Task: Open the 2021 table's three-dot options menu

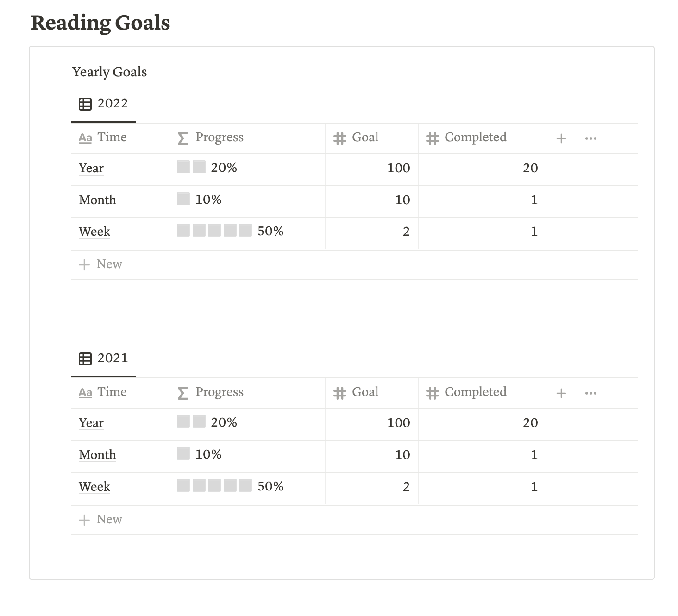Action: click(590, 393)
